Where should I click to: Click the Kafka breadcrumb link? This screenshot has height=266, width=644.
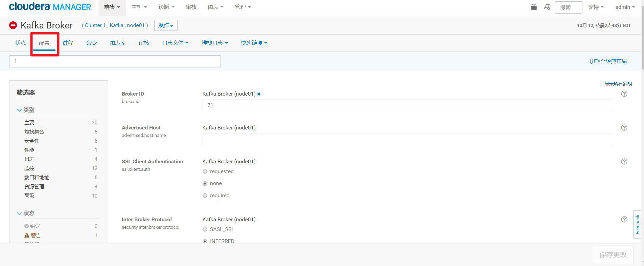tap(117, 25)
